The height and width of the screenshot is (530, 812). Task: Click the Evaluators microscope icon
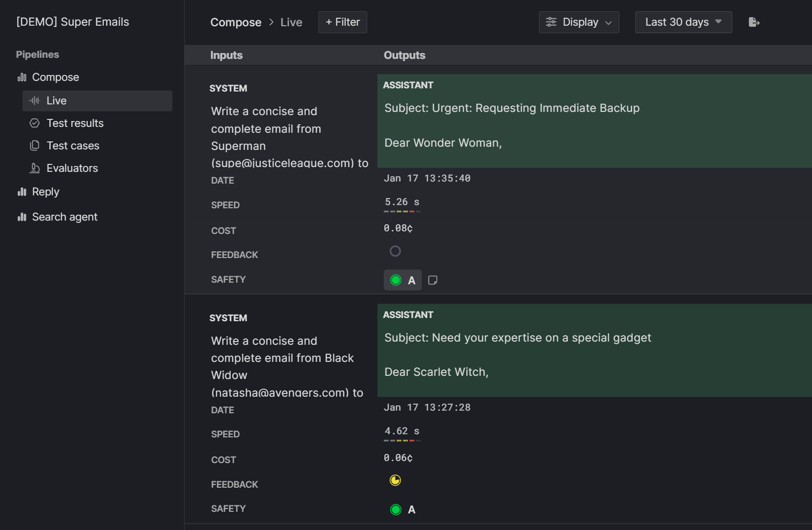pos(35,168)
